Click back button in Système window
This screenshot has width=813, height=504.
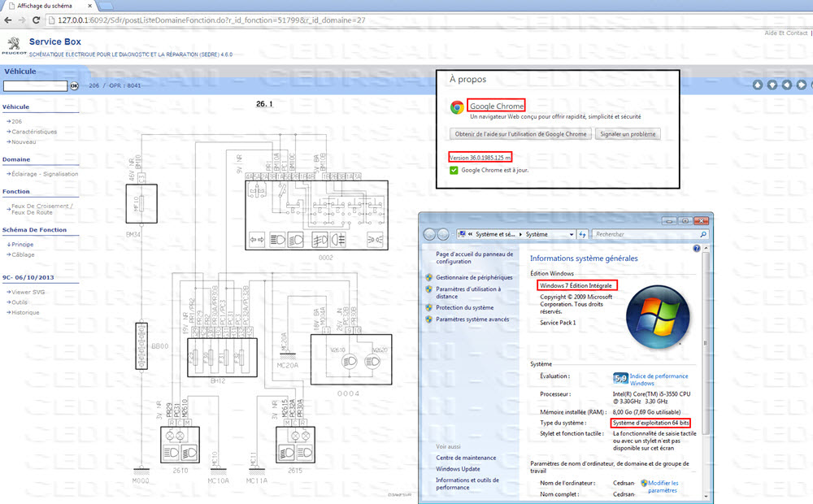point(429,234)
